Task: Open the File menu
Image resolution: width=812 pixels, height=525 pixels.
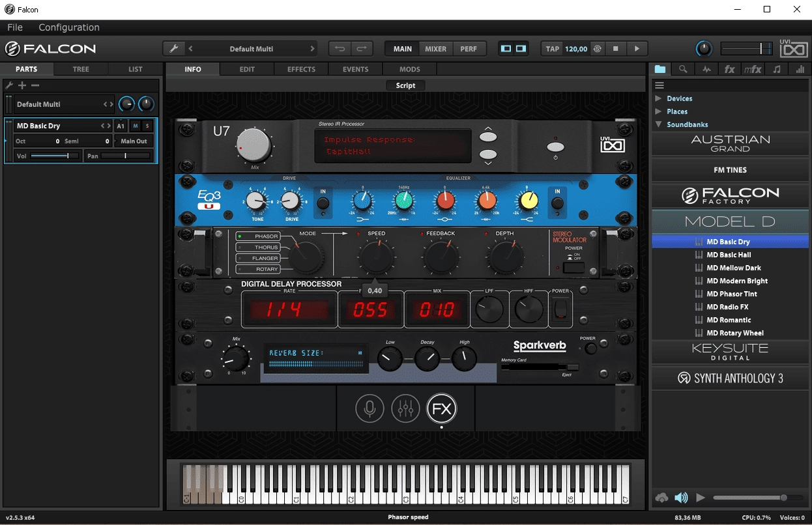Action: coord(14,27)
